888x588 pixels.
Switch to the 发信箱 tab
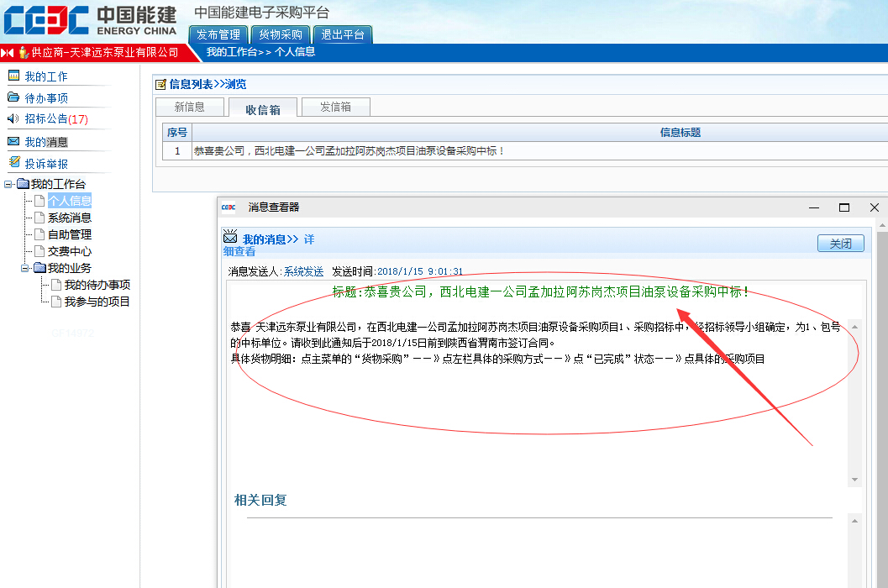335,107
